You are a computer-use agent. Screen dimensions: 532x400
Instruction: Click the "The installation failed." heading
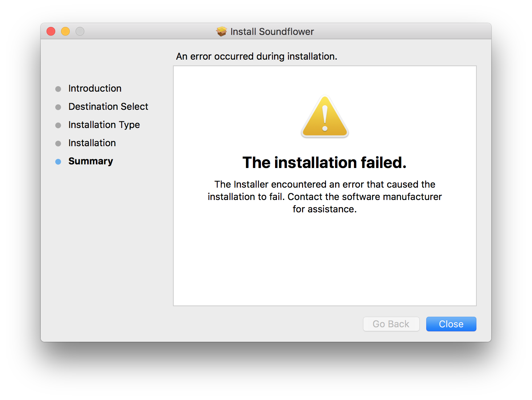325,163
